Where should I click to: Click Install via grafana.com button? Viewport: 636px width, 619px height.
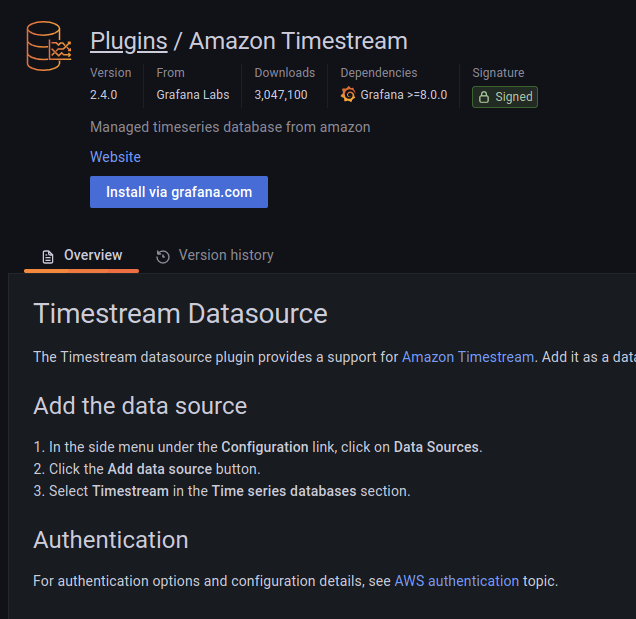point(179,192)
